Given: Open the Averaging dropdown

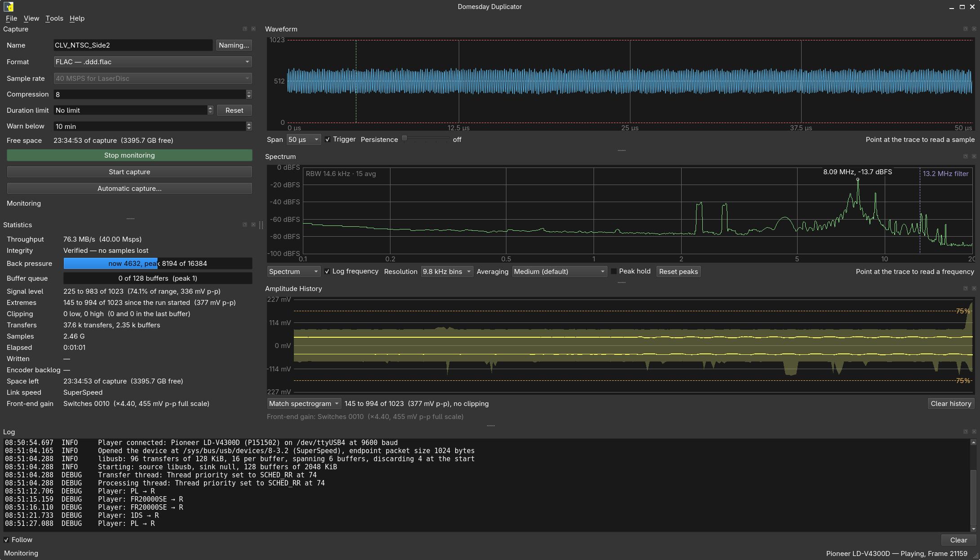Looking at the screenshot, I should [559, 272].
